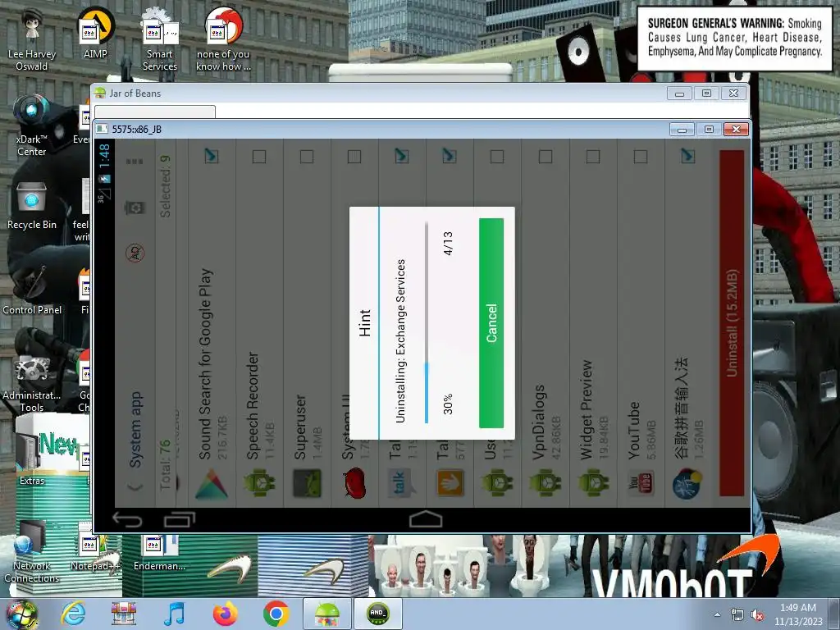
Task: Select the Sound Search for Google Play label
Action: tap(206, 363)
